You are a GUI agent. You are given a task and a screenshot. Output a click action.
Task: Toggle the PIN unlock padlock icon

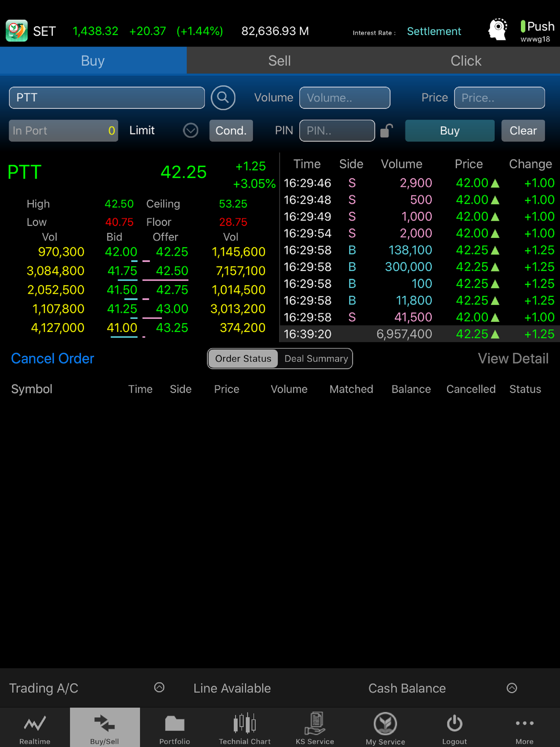[386, 131]
